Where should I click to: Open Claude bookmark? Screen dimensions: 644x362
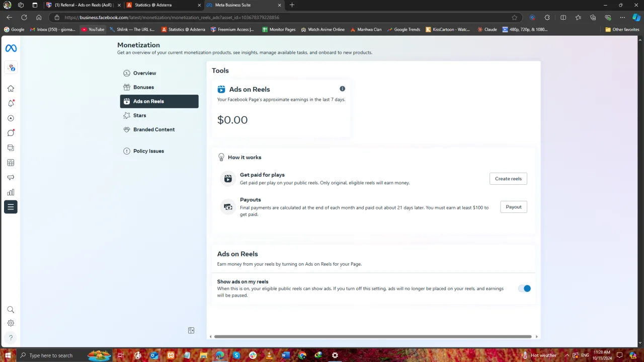(487, 29)
